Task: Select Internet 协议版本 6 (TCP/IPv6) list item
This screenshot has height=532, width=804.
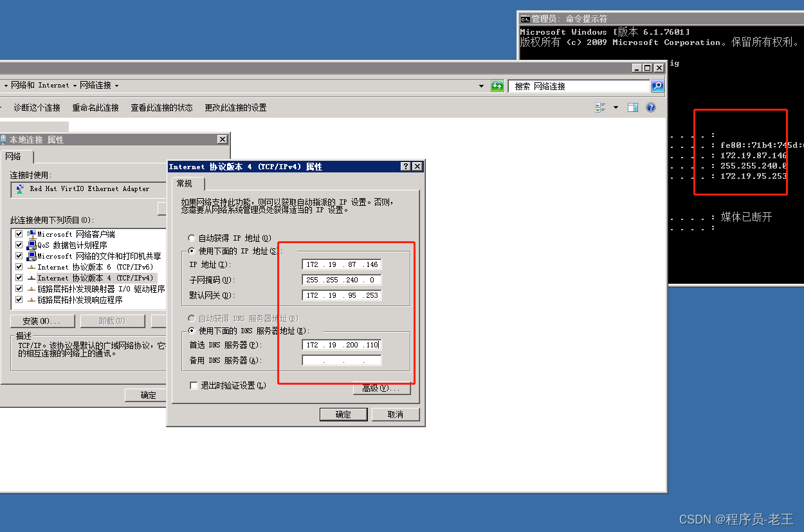Action: click(x=95, y=267)
